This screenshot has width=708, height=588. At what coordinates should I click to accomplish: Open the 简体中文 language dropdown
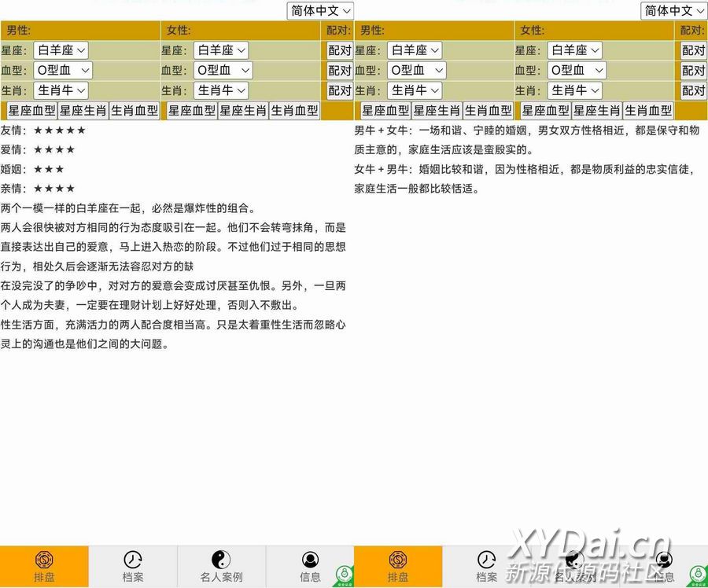319,11
